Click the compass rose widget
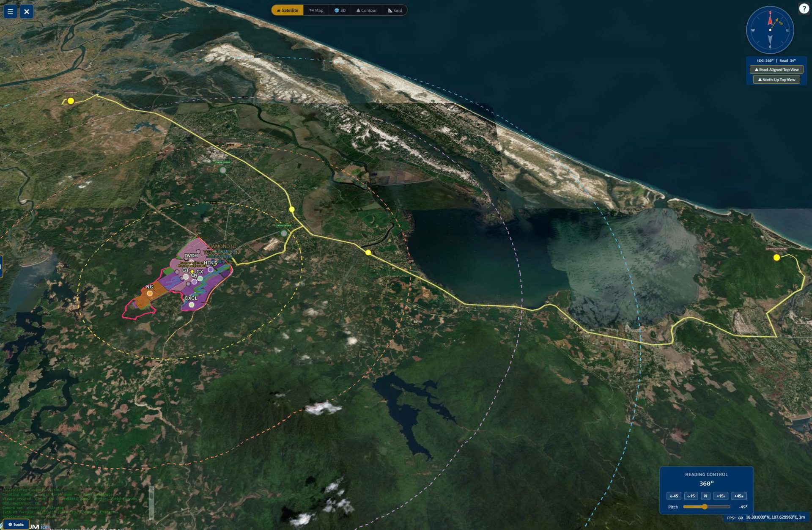The width and height of the screenshot is (812, 530). pos(770,30)
